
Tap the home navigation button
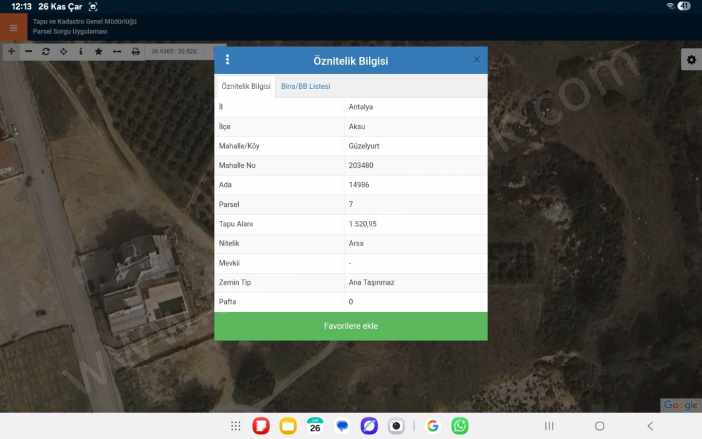(599, 426)
